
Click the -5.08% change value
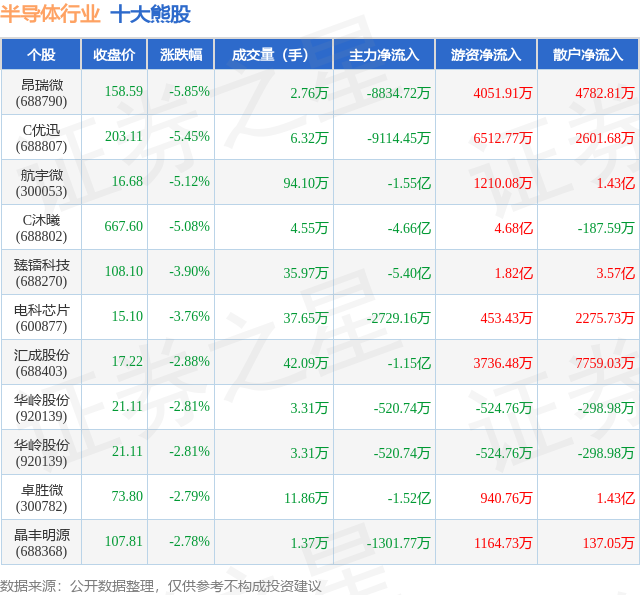tap(189, 226)
